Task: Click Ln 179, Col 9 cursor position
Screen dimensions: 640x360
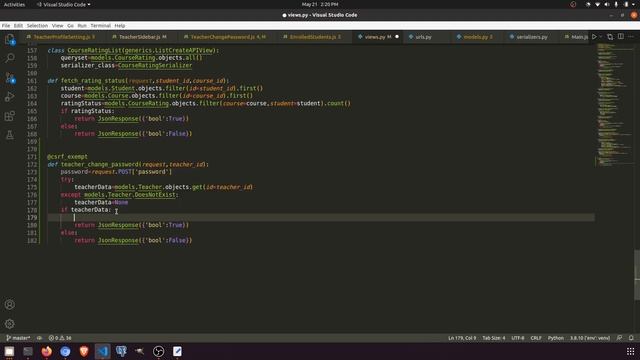Action: point(462,338)
